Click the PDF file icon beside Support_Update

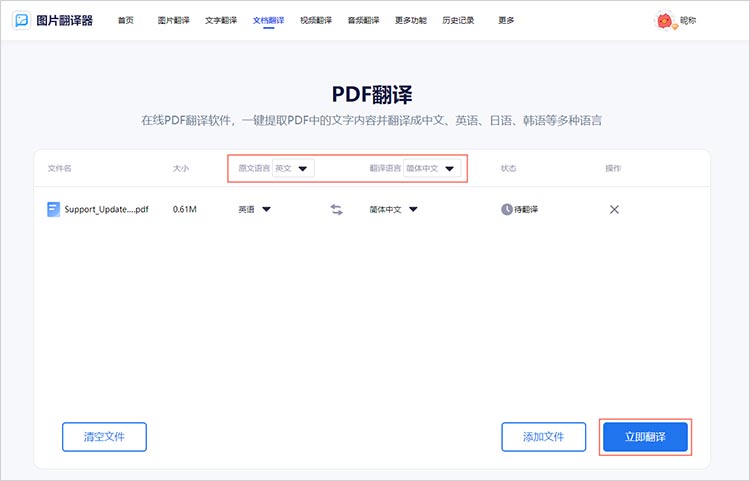pos(53,209)
